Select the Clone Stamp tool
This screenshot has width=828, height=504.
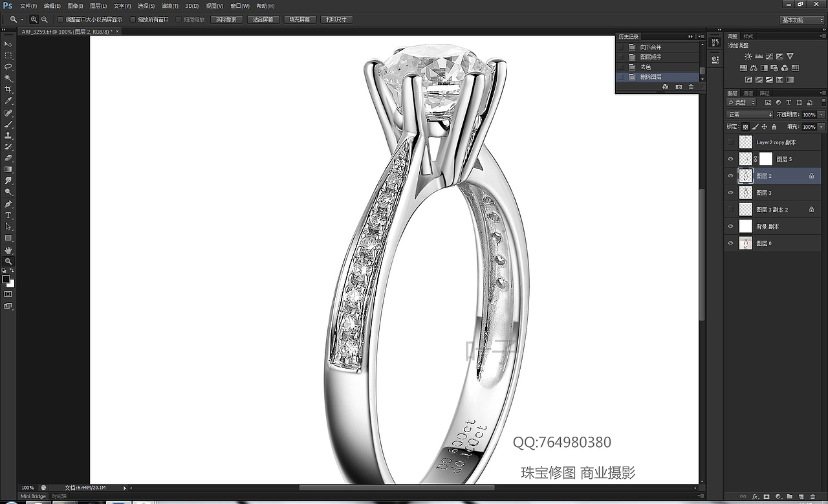(x=8, y=135)
